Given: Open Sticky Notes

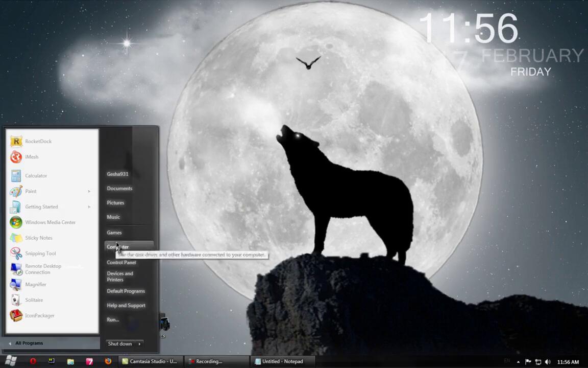Looking at the screenshot, I should (x=38, y=238).
